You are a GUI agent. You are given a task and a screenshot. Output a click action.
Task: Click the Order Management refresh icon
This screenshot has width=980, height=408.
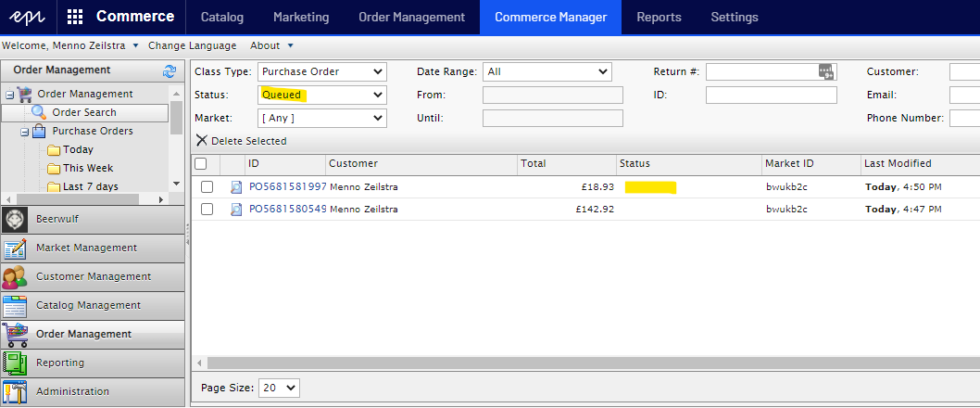click(x=169, y=71)
